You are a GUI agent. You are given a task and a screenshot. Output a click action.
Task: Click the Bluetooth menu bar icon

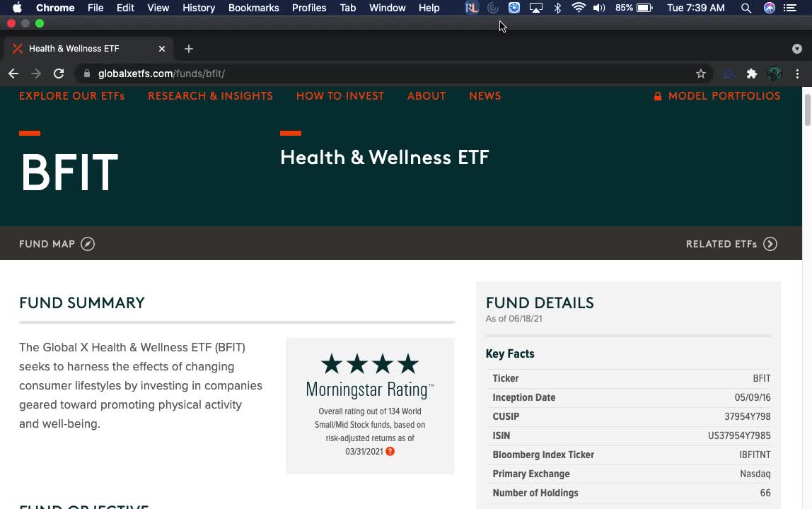(557, 8)
